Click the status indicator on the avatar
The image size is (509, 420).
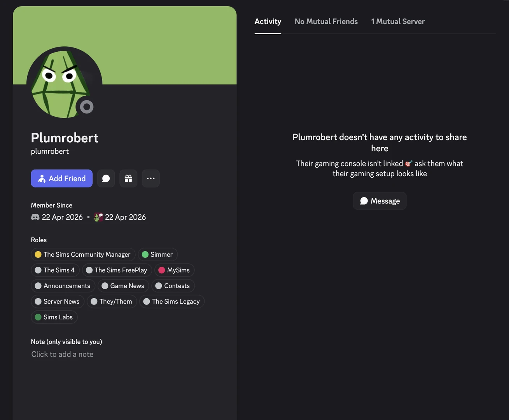[86, 107]
